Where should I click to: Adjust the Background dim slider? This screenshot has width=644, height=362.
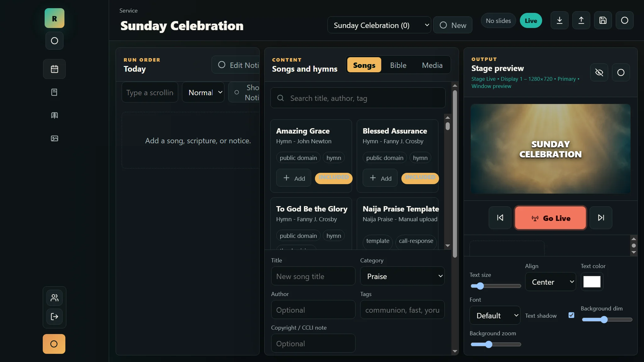pos(607,320)
